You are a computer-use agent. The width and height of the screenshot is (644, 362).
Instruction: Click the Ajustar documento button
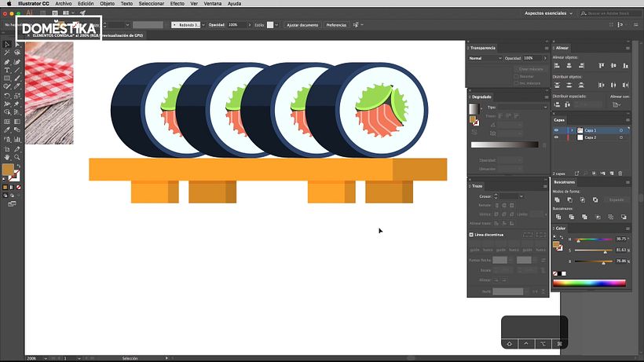(302, 25)
